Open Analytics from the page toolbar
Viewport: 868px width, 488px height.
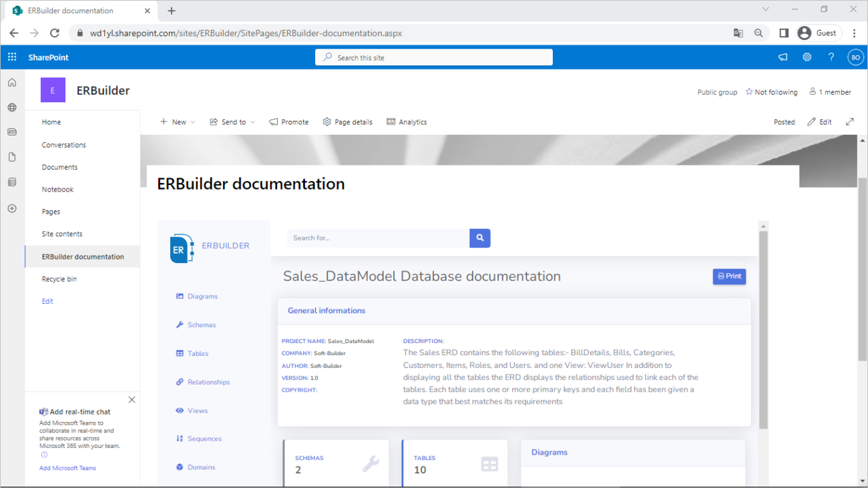(x=407, y=121)
